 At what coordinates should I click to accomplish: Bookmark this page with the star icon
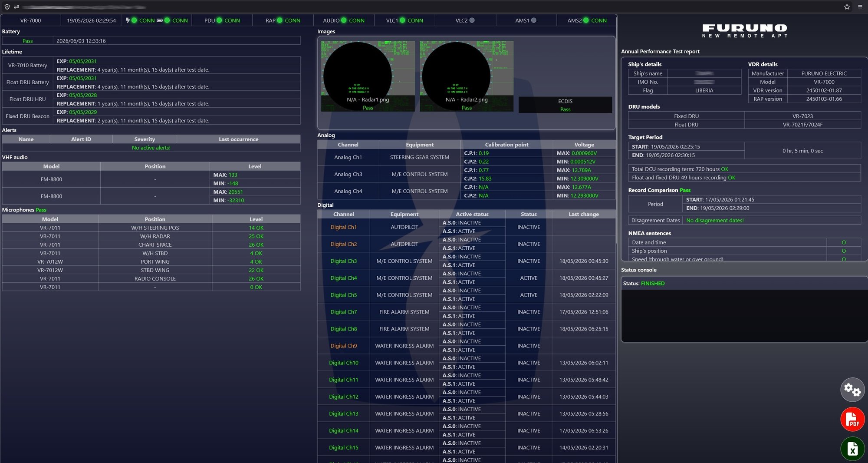pyautogui.click(x=847, y=7)
